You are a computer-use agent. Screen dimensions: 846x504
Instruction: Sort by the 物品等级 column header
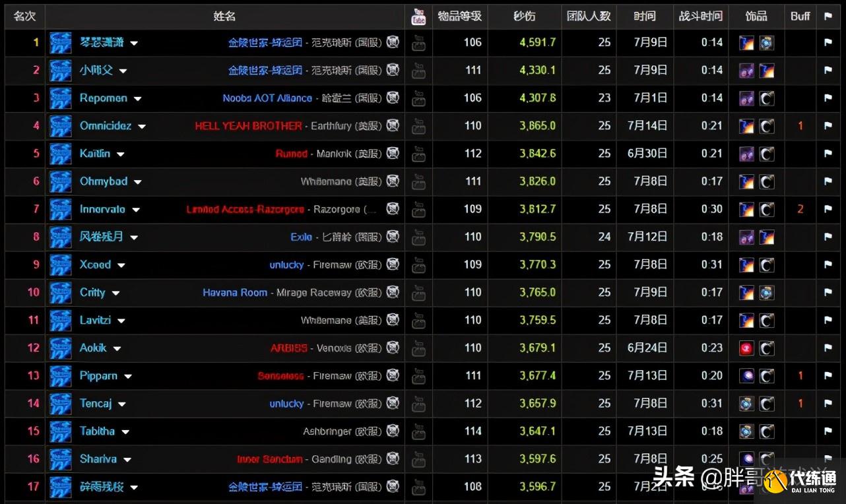tap(459, 16)
